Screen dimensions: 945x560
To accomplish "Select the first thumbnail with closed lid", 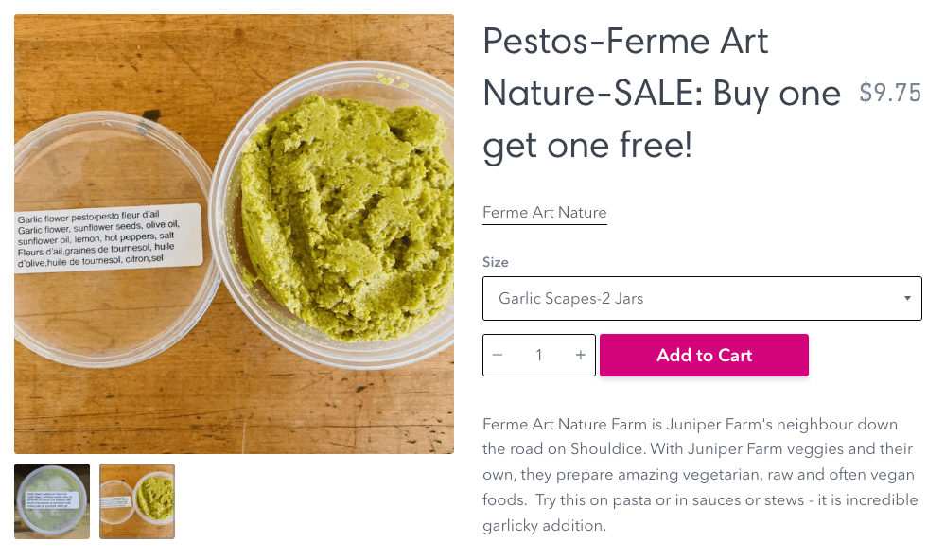I will 52,501.
